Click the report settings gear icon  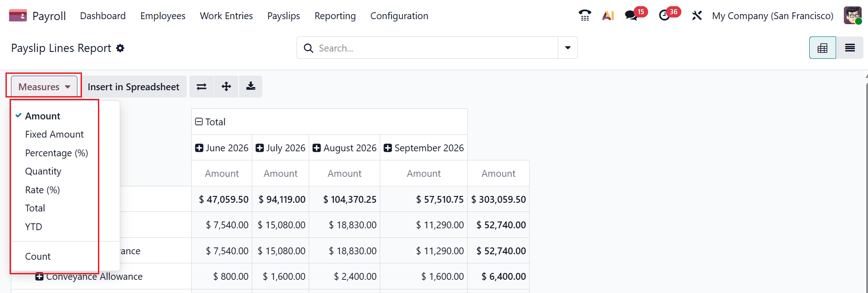pyautogui.click(x=120, y=48)
